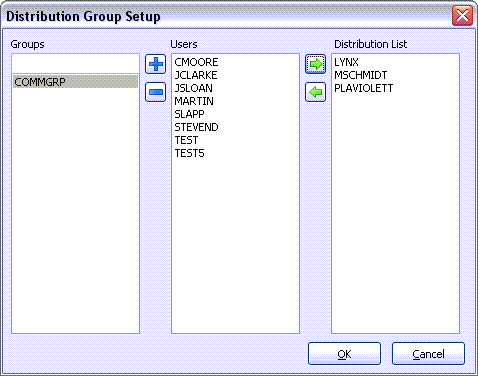The height and width of the screenshot is (376, 478).
Task: Close the Distribution Group Setup dialog
Action: 462,15
